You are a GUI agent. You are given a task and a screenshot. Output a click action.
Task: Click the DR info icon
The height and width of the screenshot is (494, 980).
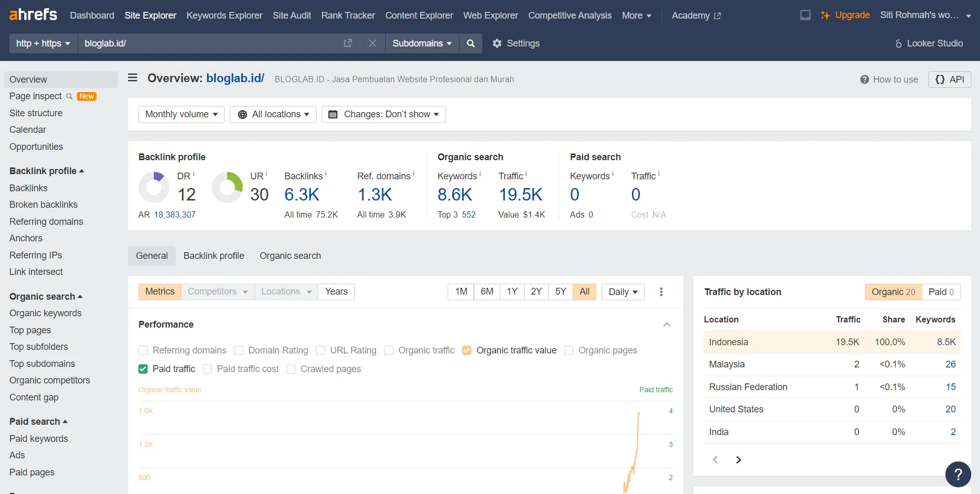194,174
